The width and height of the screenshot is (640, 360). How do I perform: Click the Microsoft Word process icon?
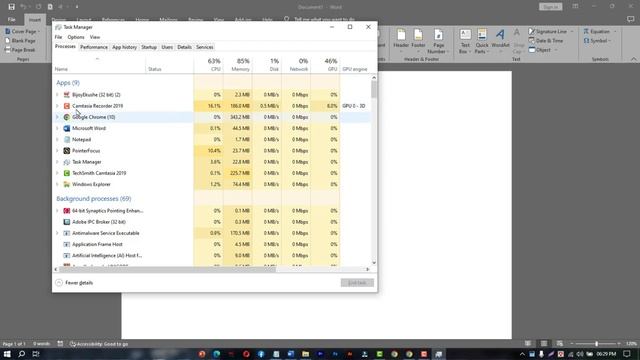(67, 128)
